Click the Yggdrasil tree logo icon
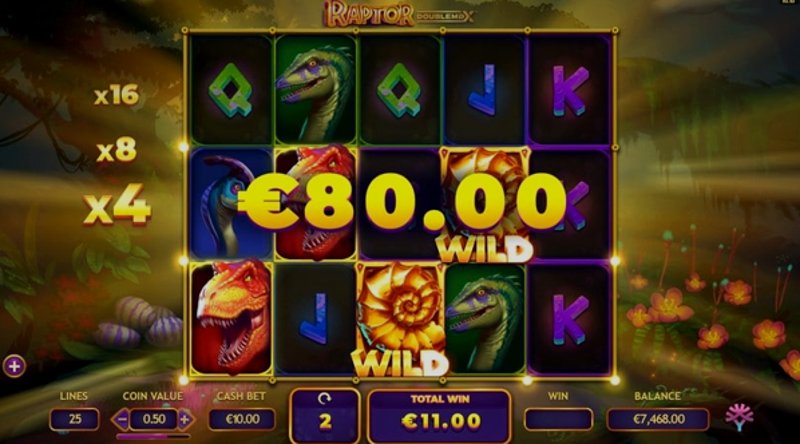Viewport: 800px width, 444px height. pos(739,418)
